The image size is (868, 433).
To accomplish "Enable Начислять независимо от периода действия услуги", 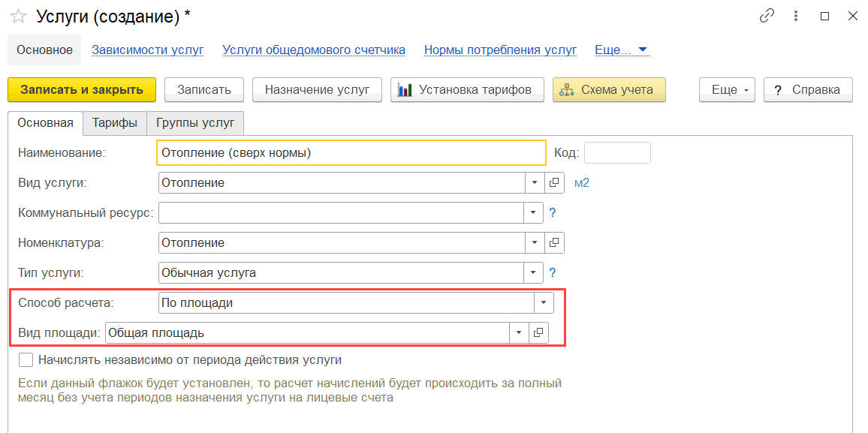I will (26, 360).
